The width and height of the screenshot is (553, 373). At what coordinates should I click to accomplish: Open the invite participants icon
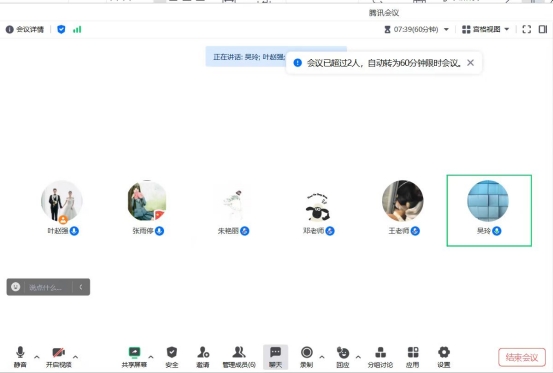click(x=203, y=357)
